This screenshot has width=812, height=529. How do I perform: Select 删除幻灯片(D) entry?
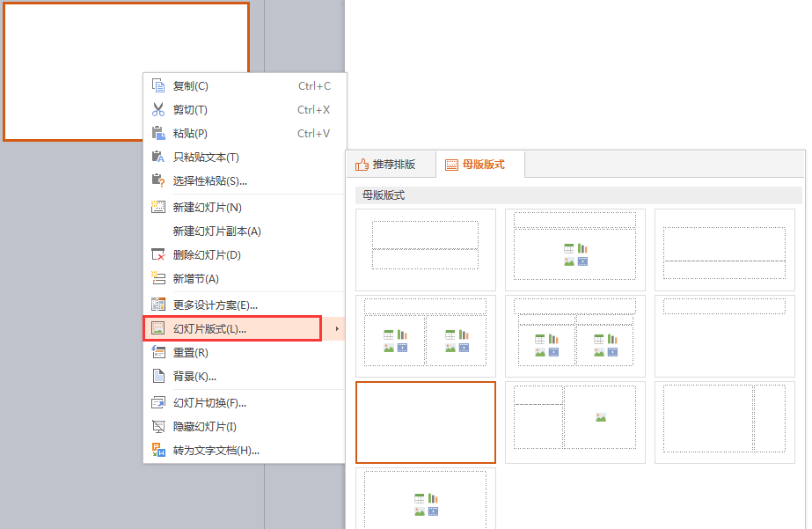tap(244, 255)
